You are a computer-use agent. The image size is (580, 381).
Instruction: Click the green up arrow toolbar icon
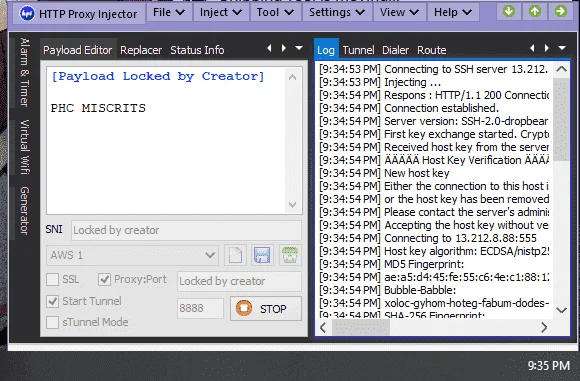coord(535,11)
